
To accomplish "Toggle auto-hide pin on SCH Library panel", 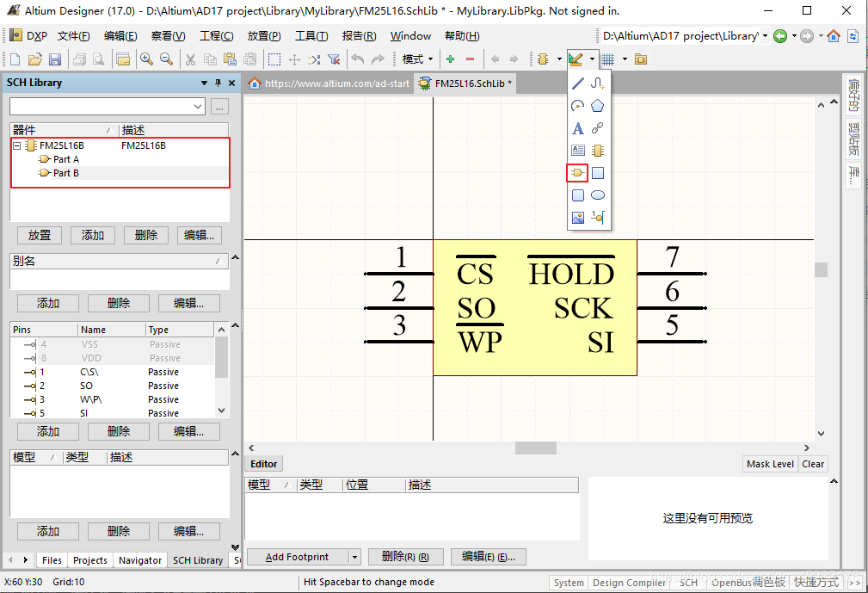I will pyautogui.click(x=218, y=83).
